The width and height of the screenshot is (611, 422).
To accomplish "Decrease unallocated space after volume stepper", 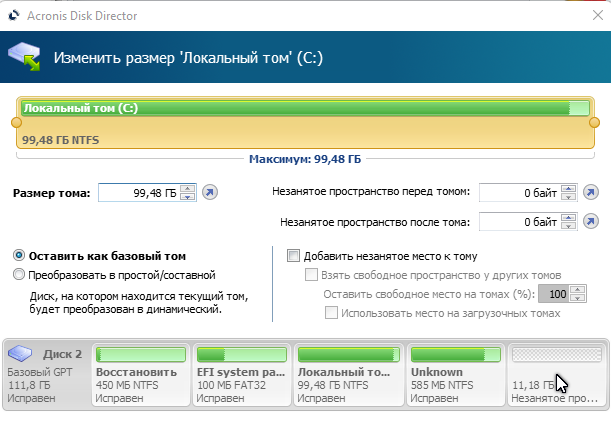I will (x=569, y=226).
